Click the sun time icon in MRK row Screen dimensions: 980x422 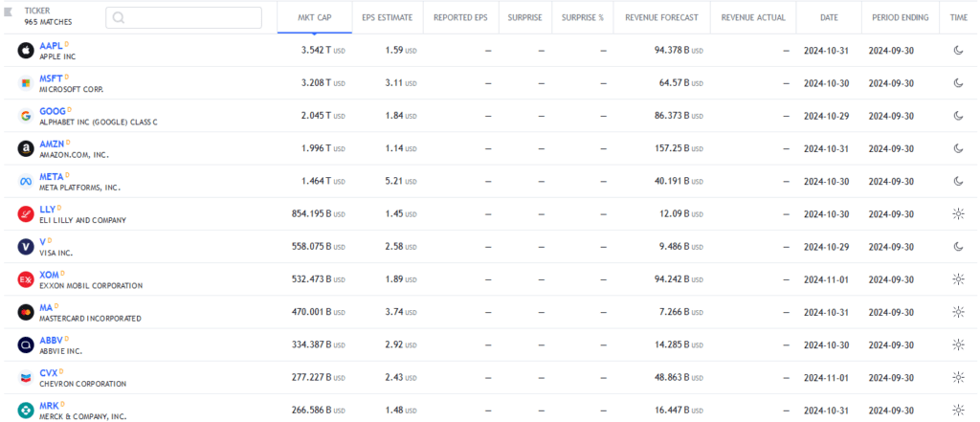tap(958, 411)
